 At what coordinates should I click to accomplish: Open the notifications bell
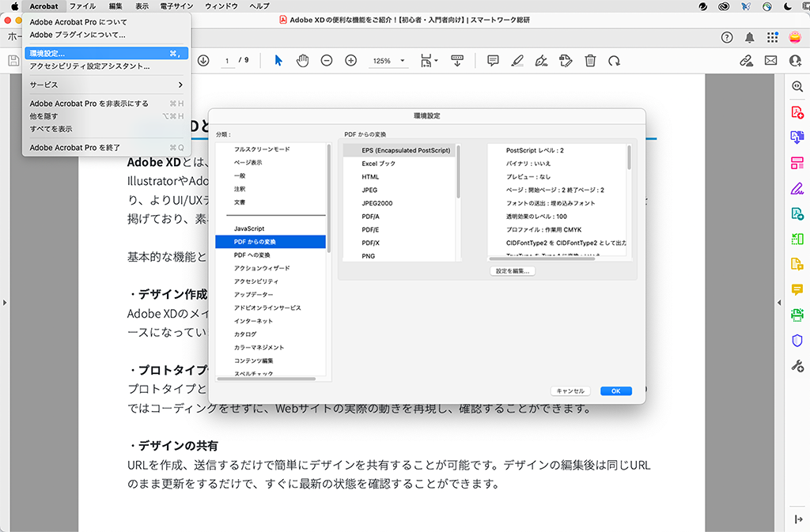point(750,37)
